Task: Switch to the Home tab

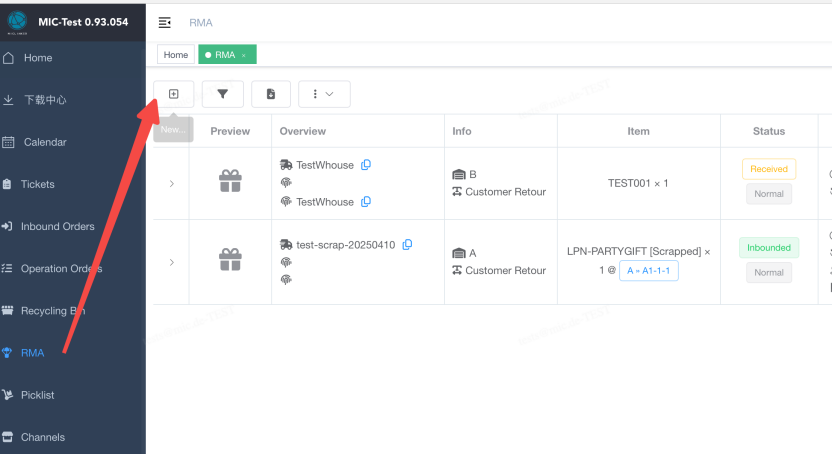Action: 176,55
